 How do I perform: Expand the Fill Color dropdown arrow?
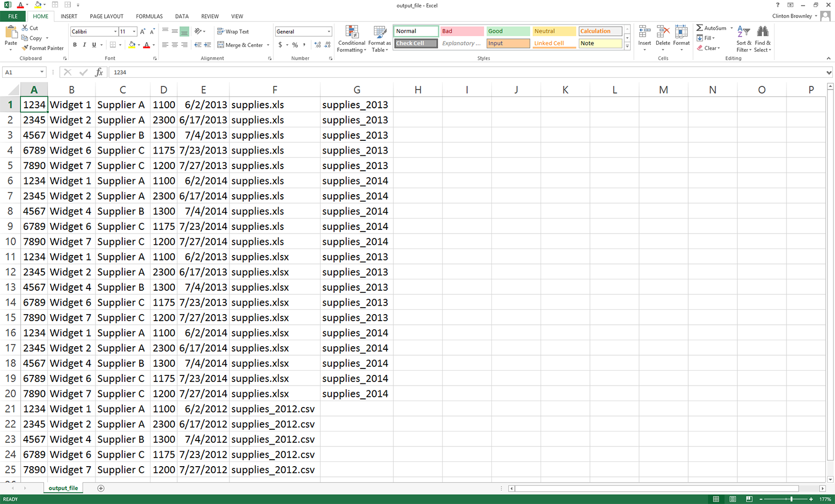tap(140, 45)
